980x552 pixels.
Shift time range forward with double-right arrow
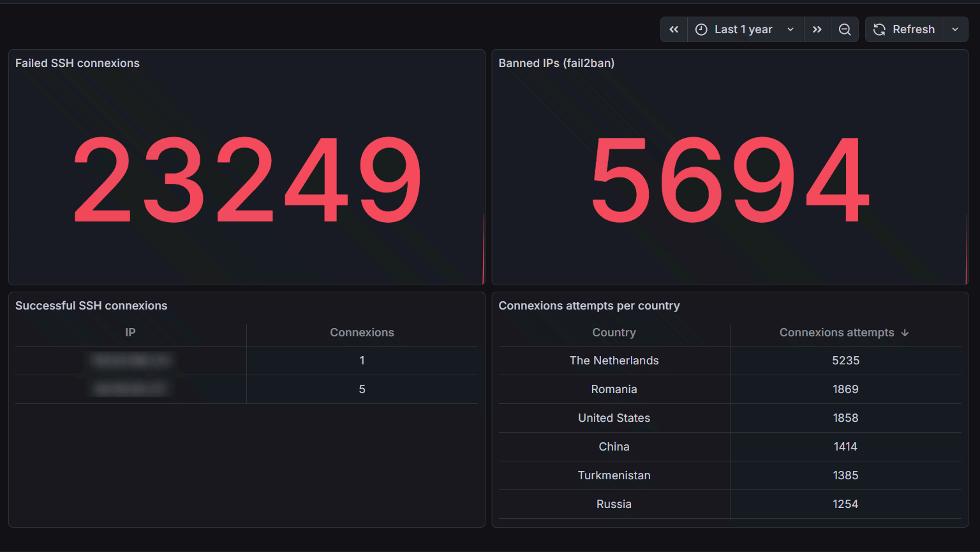pyautogui.click(x=817, y=29)
